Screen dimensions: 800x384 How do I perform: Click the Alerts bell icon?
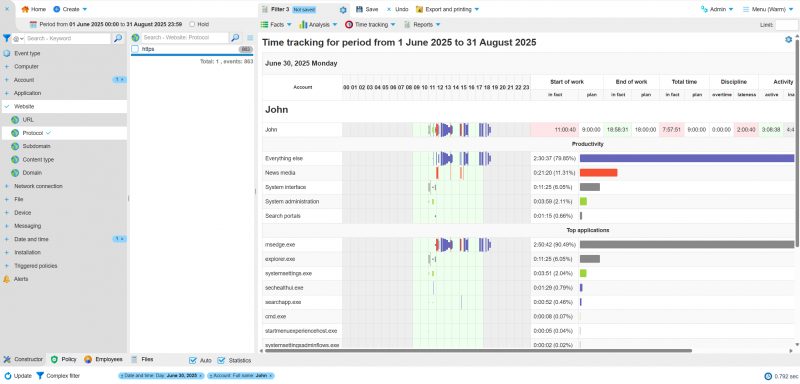pyautogui.click(x=7, y=279)
